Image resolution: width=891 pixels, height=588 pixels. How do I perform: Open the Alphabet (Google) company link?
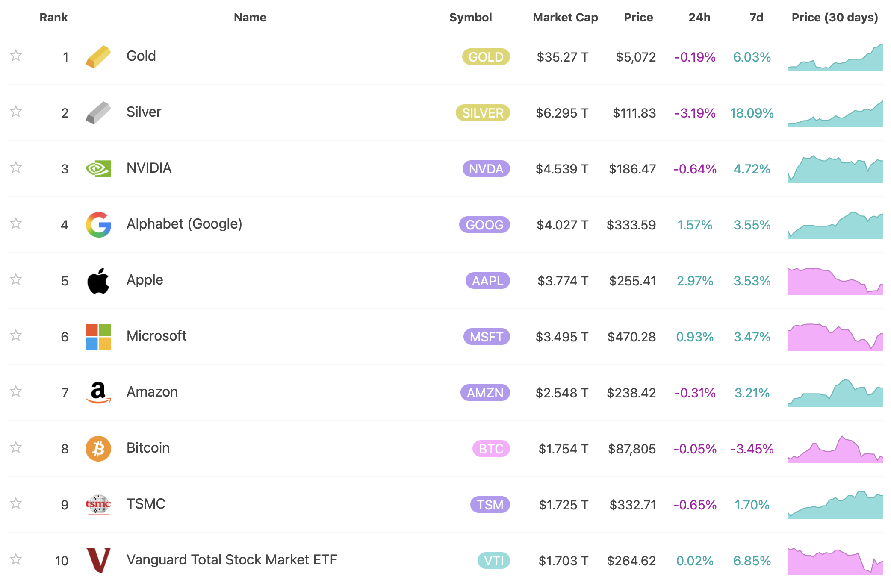184,224
